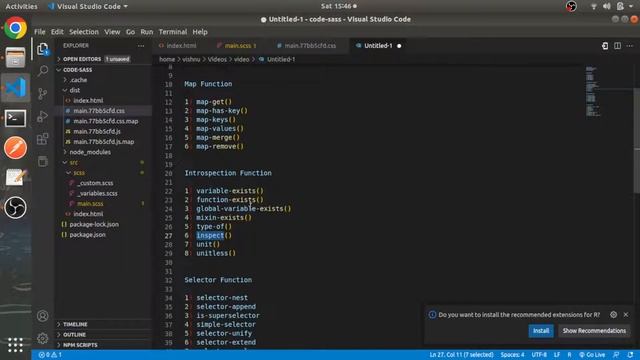
Task: Click the open changes icon in editor toolbar
Action: (605, 46)
